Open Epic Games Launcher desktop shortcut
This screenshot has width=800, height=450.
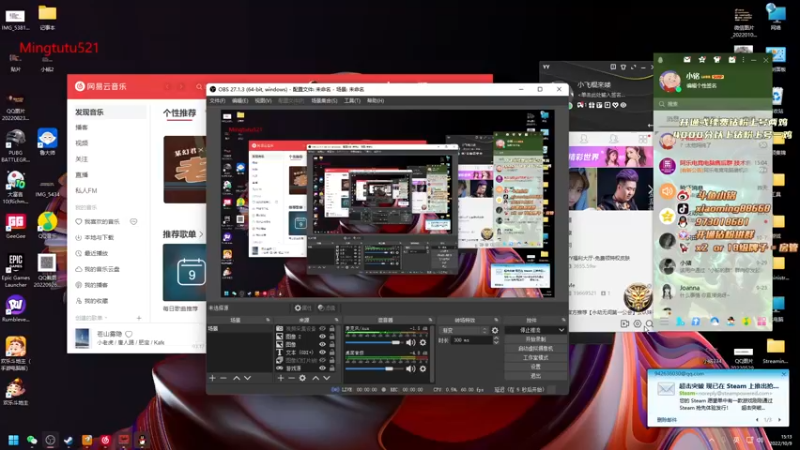click(15, 271)
